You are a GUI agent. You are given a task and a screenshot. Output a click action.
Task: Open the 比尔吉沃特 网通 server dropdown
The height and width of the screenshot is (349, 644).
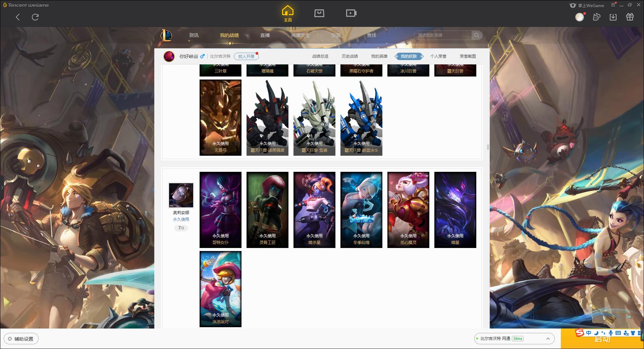514,339
